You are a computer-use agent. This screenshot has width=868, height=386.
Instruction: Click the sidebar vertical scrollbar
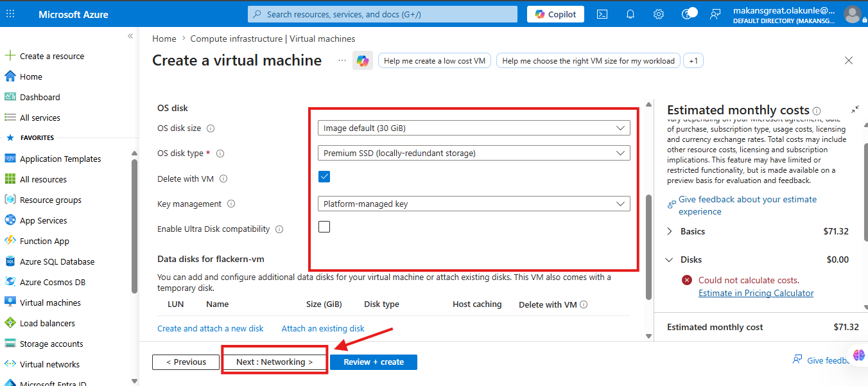click(x=134, y=225)
